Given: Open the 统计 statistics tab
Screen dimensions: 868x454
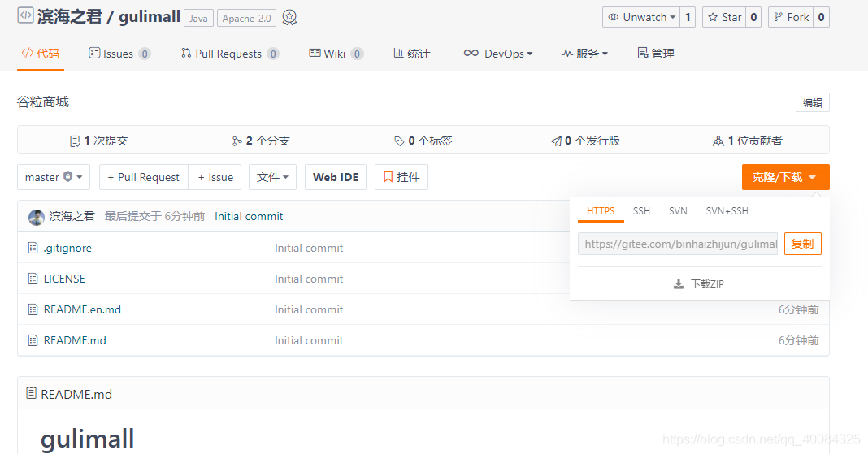Looking at the screenshot, I should click(411, 54).
